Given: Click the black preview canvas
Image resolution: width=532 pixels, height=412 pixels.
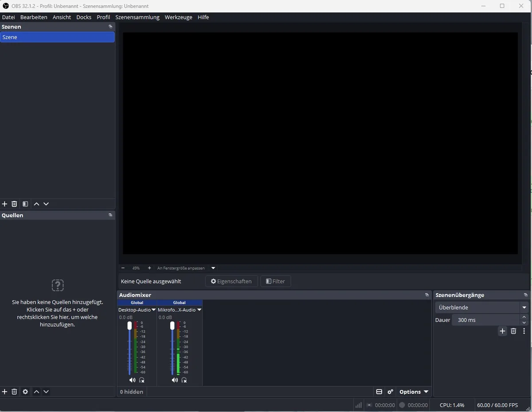Looking at the screenshot, I should (x=320, y=143).
